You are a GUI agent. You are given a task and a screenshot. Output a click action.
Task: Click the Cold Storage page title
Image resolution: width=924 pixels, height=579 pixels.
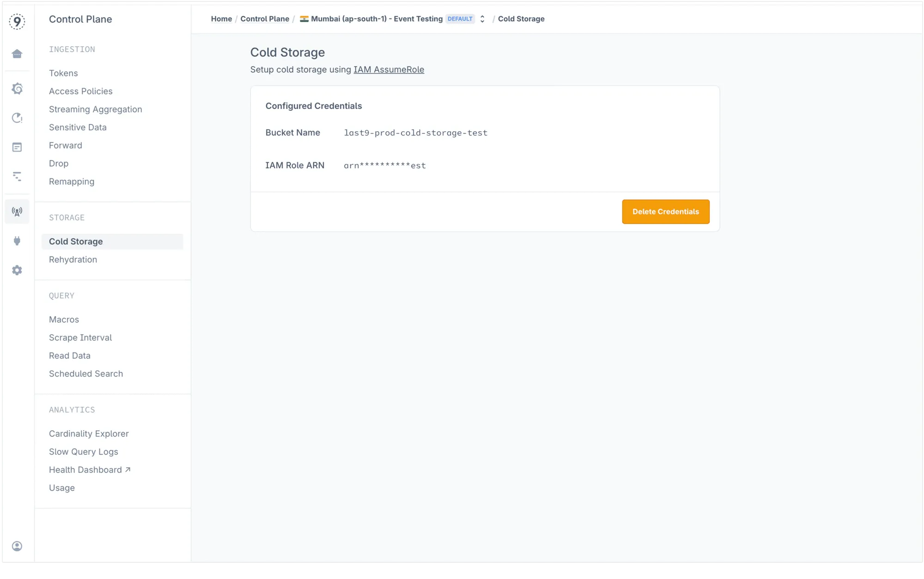[287, 52]
